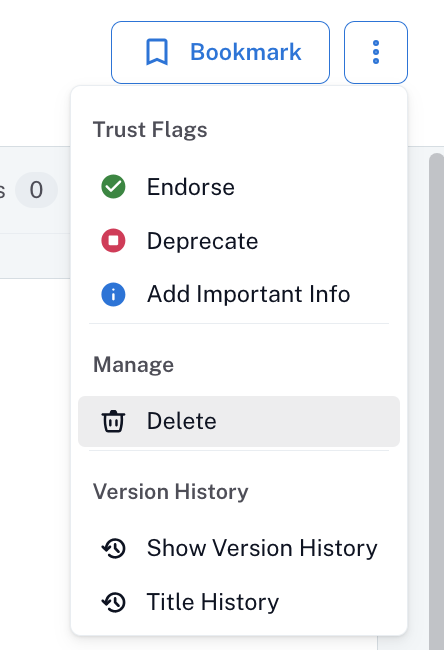Choose Delete under Manage
Screen dimensions: 444x650
pos(239,421)
